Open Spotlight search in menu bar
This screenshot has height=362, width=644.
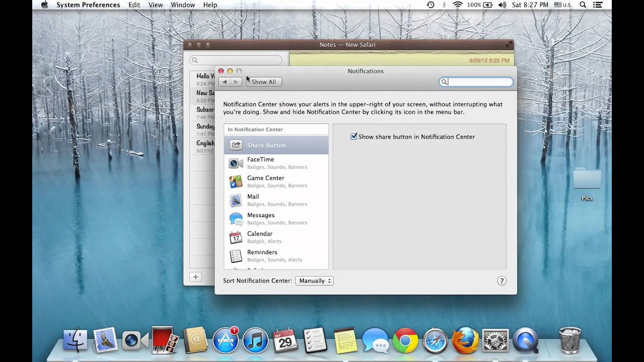[x=583, y=5]
